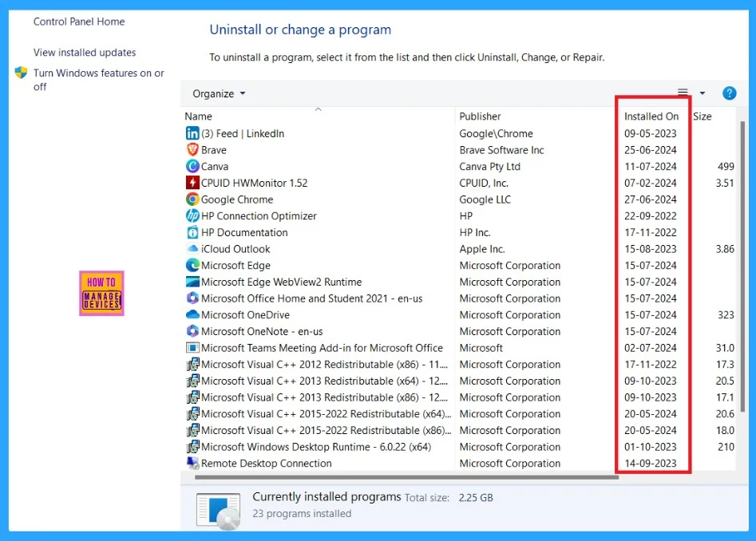The image size is (756, 541).
Task: Select HP Connection Optimizer entry name
Action: click(x=259, y=215)
